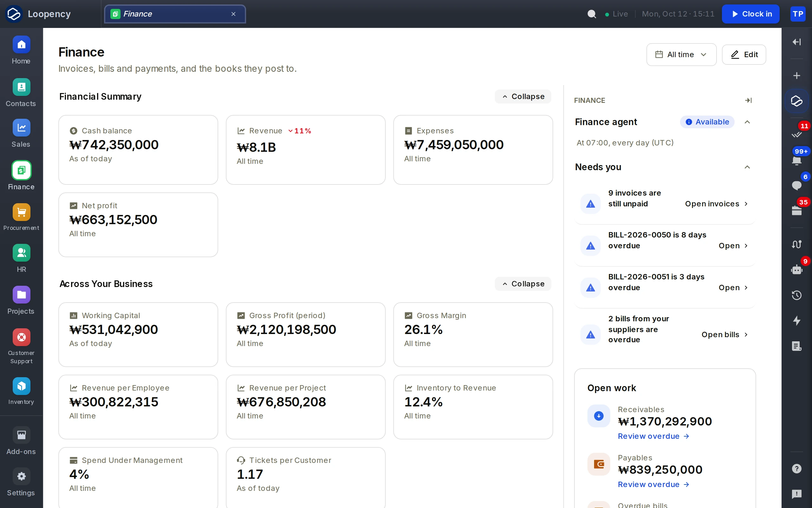The image size is (812, 508).
Task: Review overdue under Payables
Action: pos(653,485)
